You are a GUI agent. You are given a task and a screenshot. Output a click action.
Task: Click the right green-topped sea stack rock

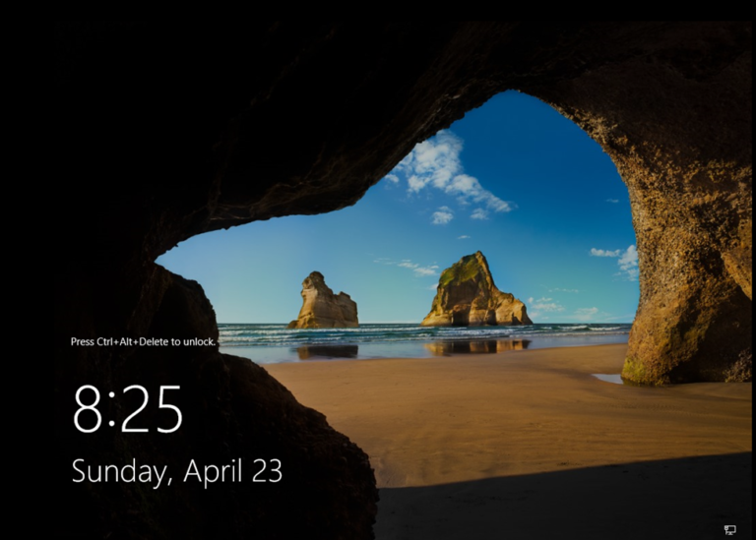(474, 291)
